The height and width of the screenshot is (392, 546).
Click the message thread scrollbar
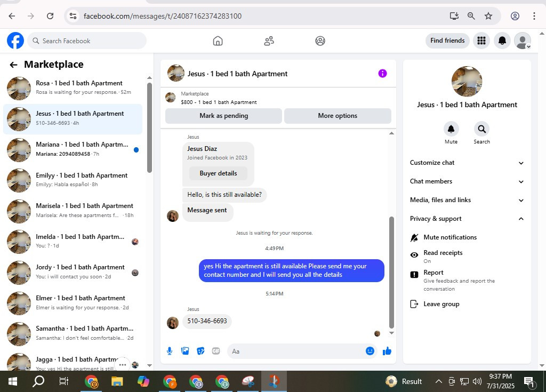(x=391, y=272)
